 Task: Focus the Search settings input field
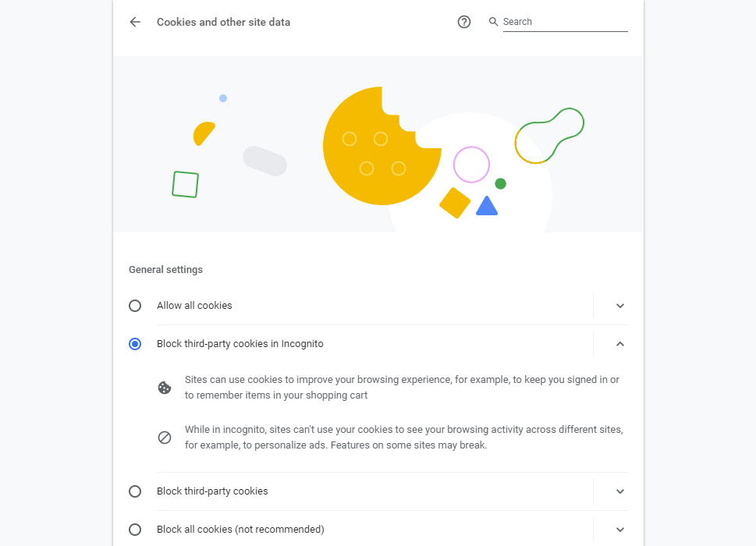[x=565, y=22]
